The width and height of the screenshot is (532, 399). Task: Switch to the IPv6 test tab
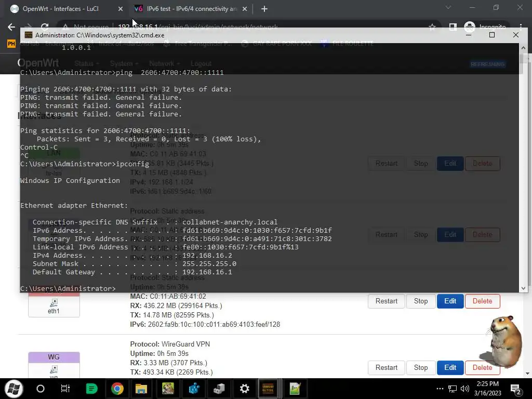pos(192,9)
